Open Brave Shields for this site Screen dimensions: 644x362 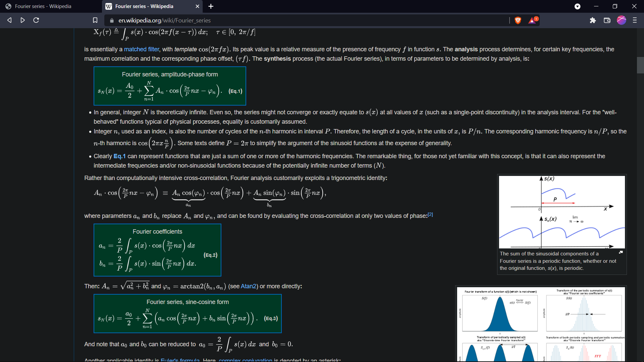[x=518, y=20]
